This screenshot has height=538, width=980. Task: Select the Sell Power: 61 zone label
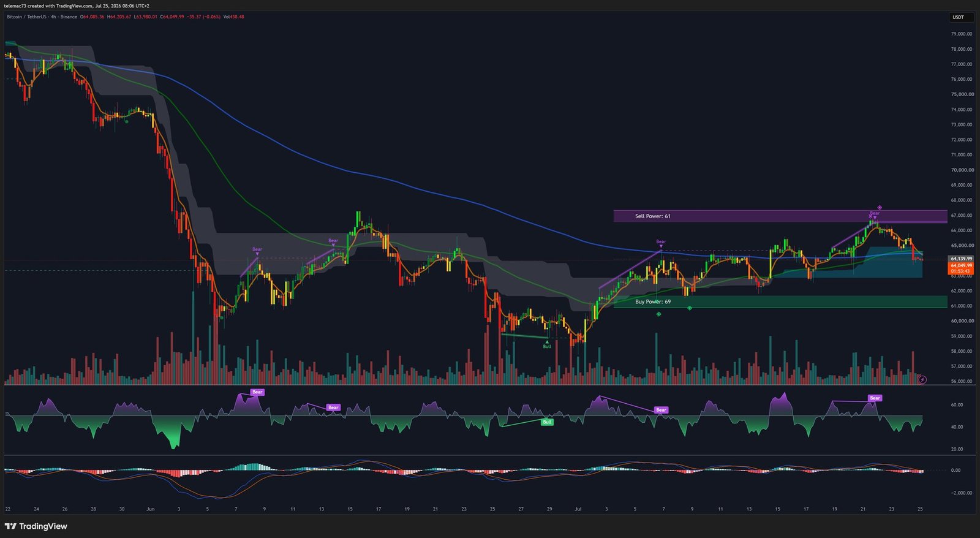pos(652,216)
